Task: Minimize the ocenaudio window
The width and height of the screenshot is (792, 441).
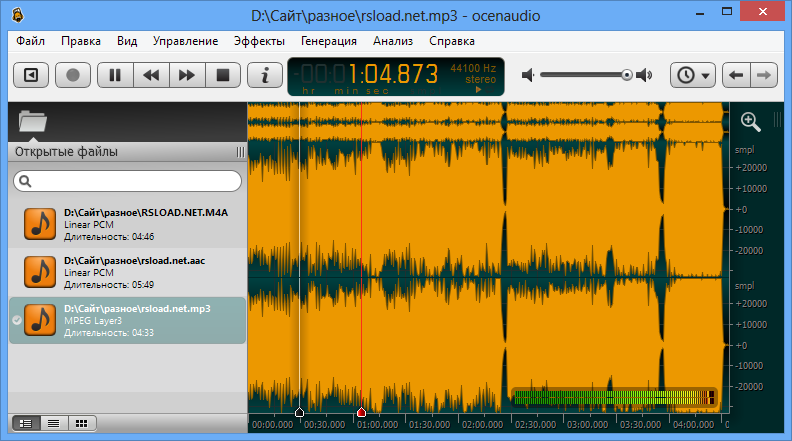Action: [x=700, y=13]
